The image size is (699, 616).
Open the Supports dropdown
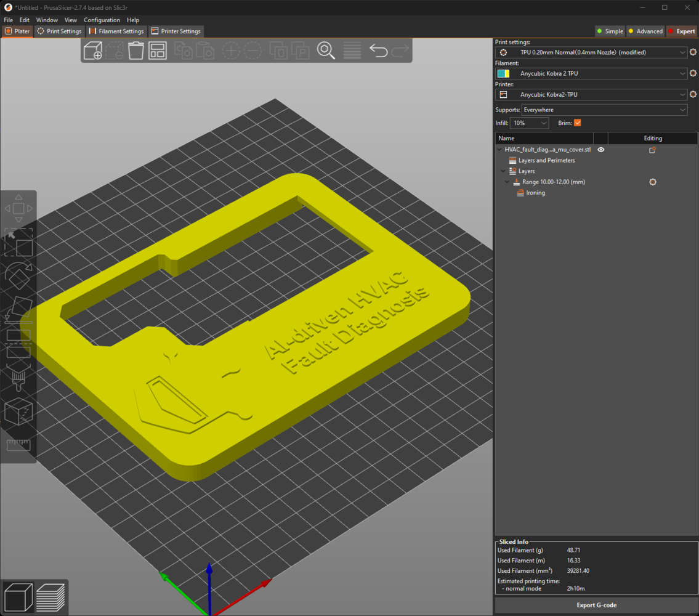pos(604,110)
